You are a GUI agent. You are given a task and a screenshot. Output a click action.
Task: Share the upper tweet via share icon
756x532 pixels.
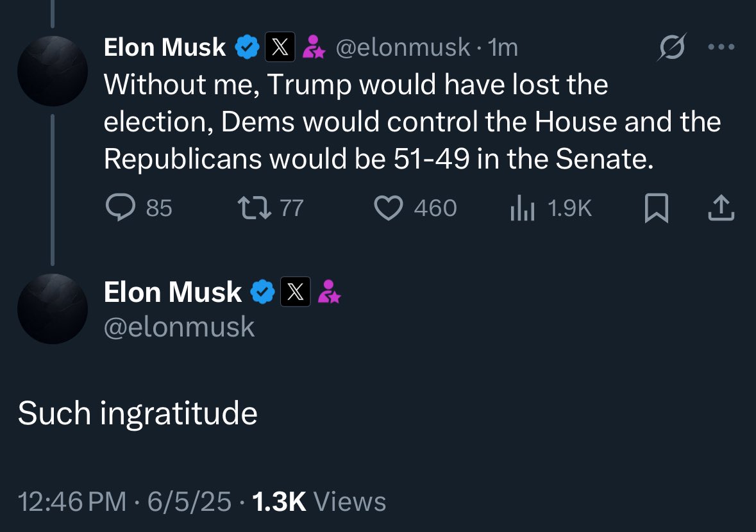pyautogui.click(x=721, y=208)
